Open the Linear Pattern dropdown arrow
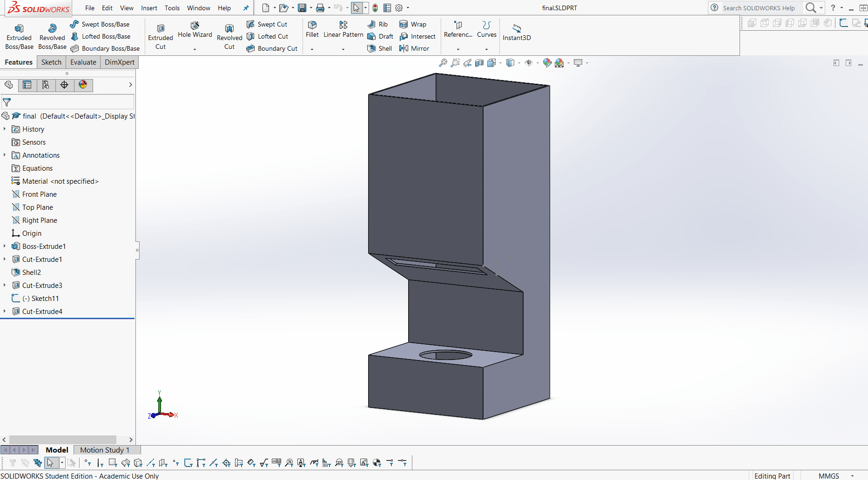Image resolution: width=868 pixels, height=480 pixels. tap(343, 49)
